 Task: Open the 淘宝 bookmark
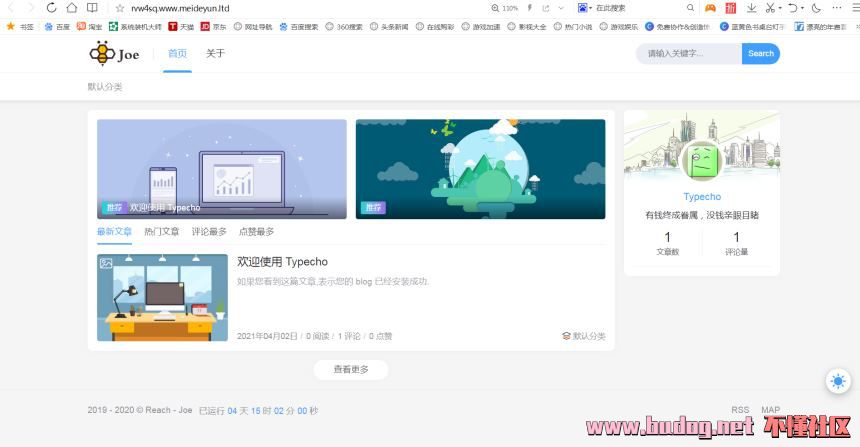(89, 27)
